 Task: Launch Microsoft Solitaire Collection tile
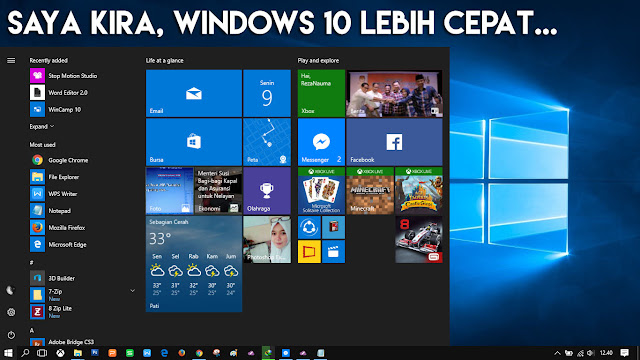[x=321, y=191]
